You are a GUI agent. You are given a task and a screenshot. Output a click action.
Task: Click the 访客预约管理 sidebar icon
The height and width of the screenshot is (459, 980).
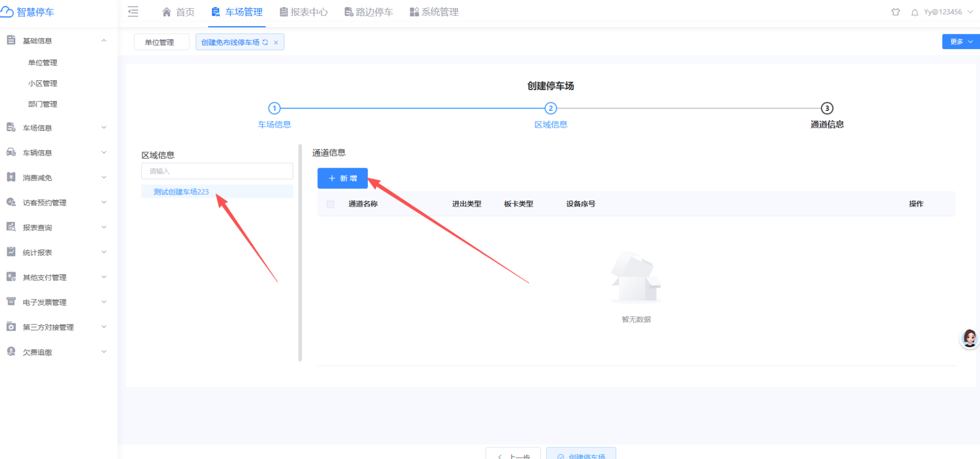click(x=11, y=202)
